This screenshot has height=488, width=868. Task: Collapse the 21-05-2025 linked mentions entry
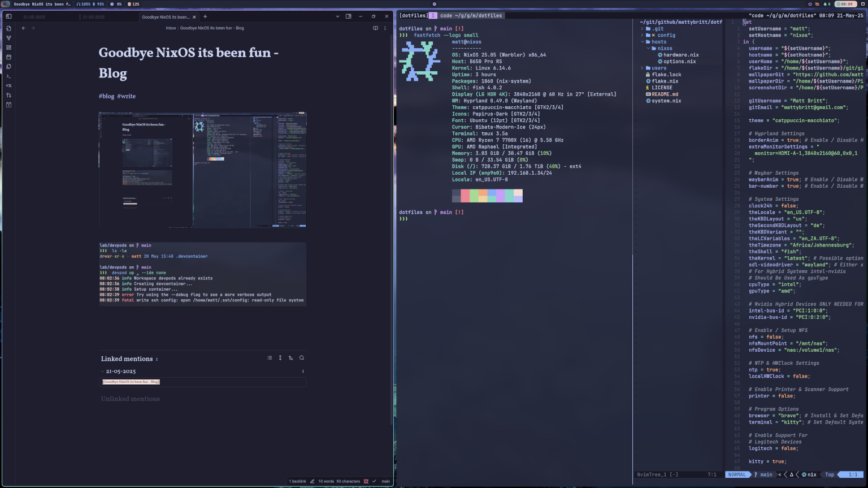(103, 371)
